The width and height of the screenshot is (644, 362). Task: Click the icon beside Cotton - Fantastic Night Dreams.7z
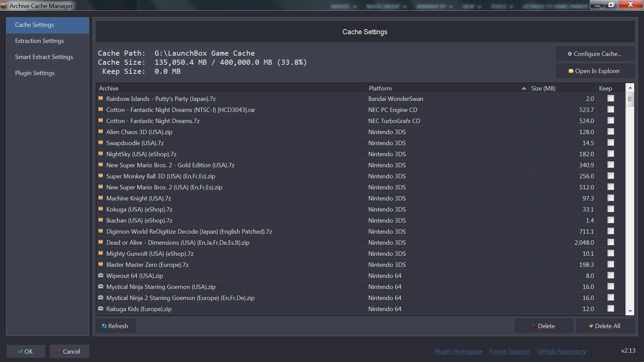tap(101, 120)
